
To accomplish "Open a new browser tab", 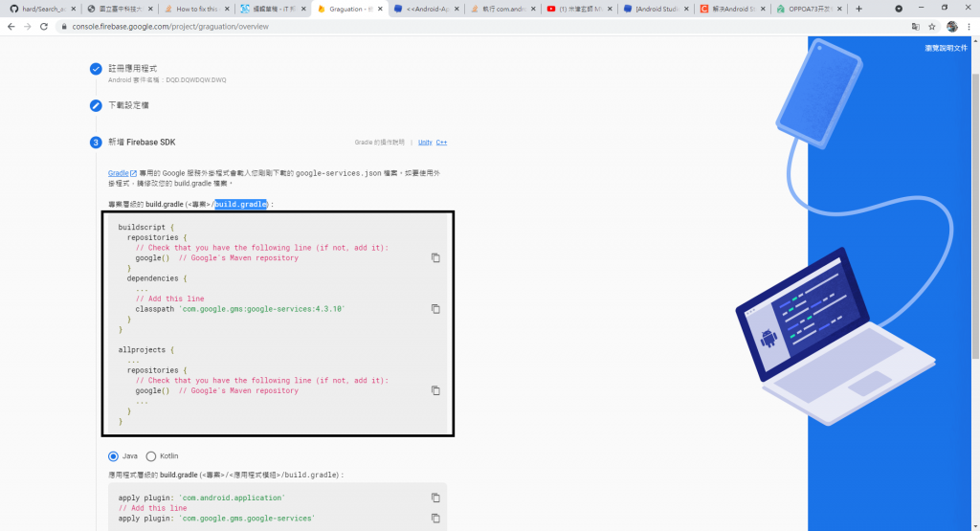I will pos(858,9).
